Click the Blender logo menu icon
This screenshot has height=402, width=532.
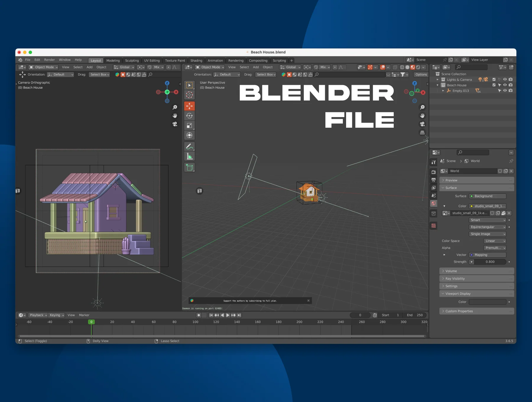coord(20,60)
